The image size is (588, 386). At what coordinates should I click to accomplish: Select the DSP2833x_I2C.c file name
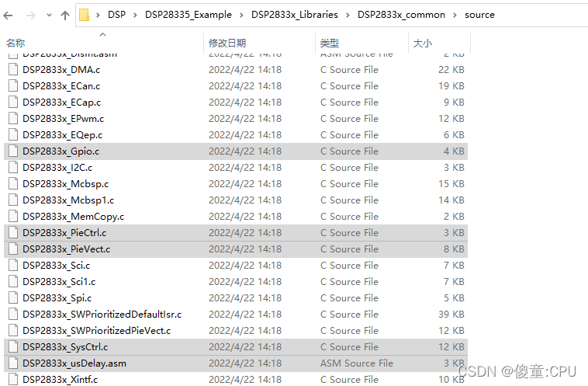click(x=57, y=168)
